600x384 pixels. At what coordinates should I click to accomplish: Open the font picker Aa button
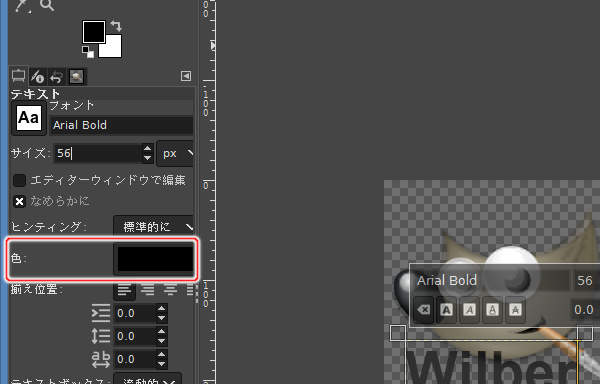coord(29,118)
